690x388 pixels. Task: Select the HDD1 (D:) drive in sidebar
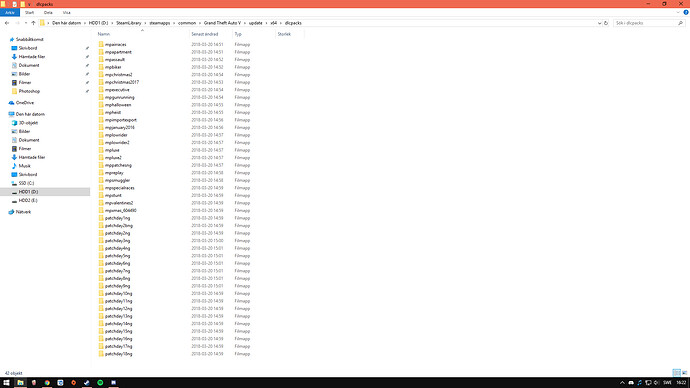click(28, 192)
